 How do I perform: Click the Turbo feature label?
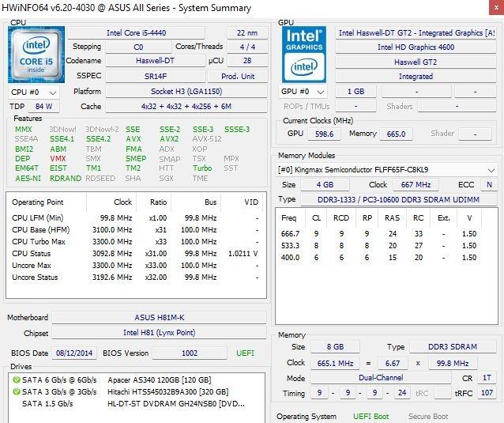[x=202, y=168]
